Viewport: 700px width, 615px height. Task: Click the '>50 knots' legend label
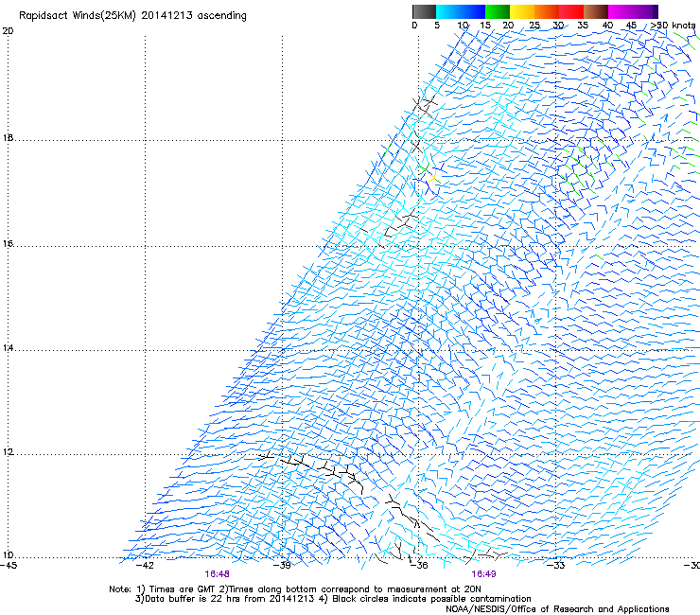click(673, 26)
